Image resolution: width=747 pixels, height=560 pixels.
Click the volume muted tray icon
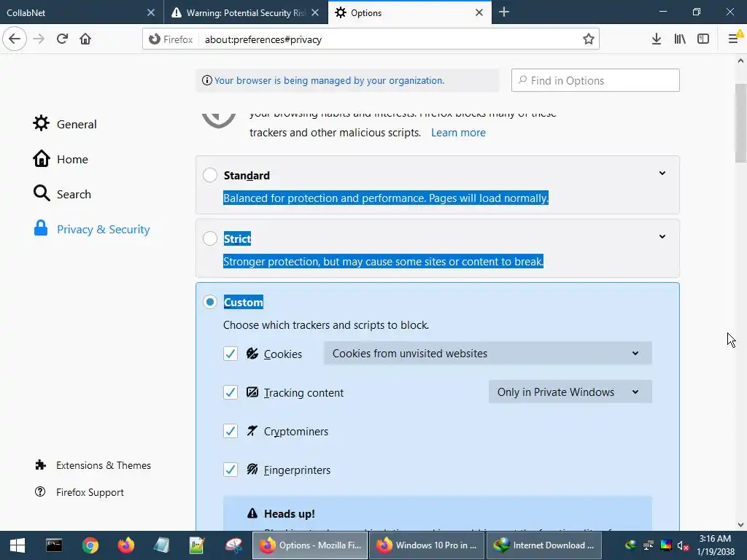(x=683, y=545)
